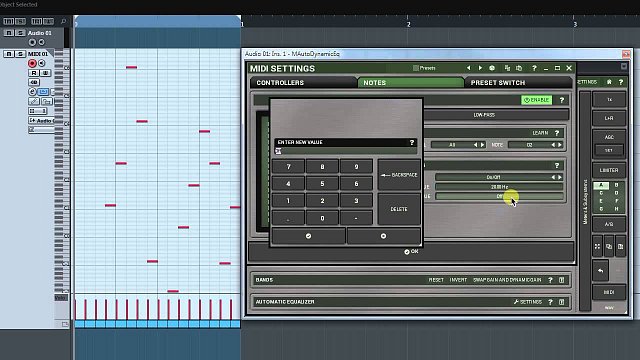
Task: Click right arrow on NOTE value selector
Action: (x=560, y=145)
